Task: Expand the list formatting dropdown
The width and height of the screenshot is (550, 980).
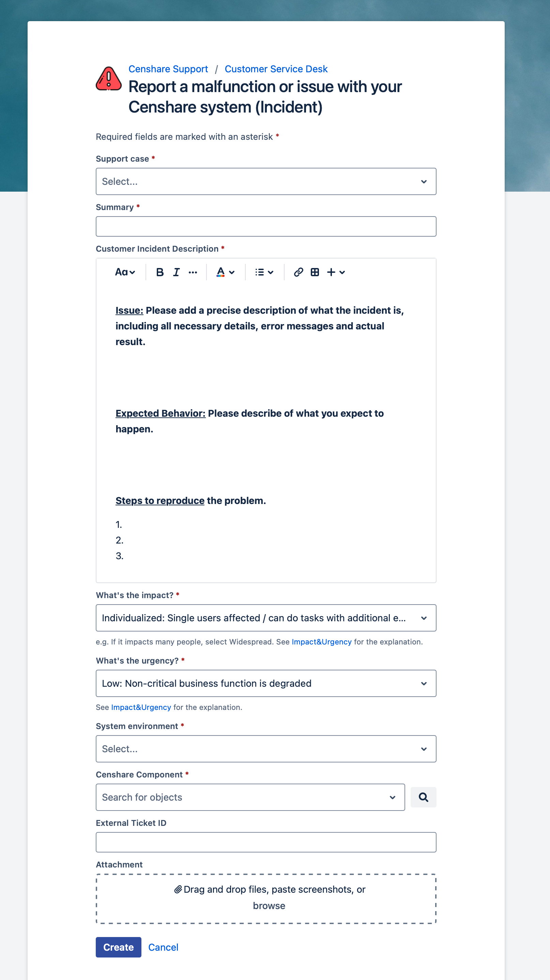Action: [263, 272]
